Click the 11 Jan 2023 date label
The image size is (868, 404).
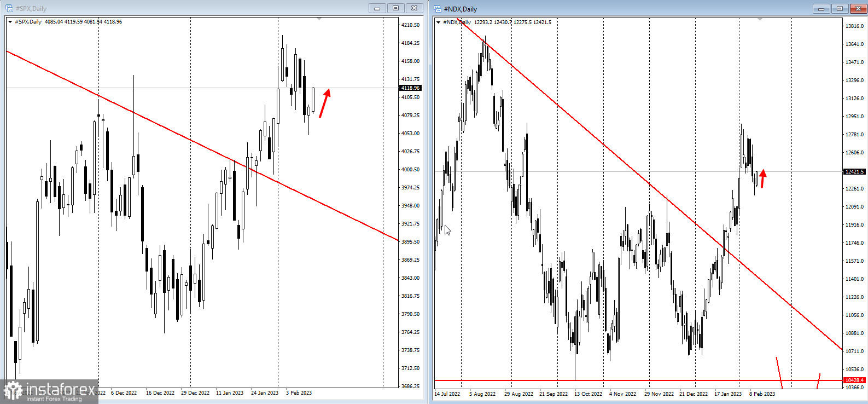(230, 393)
